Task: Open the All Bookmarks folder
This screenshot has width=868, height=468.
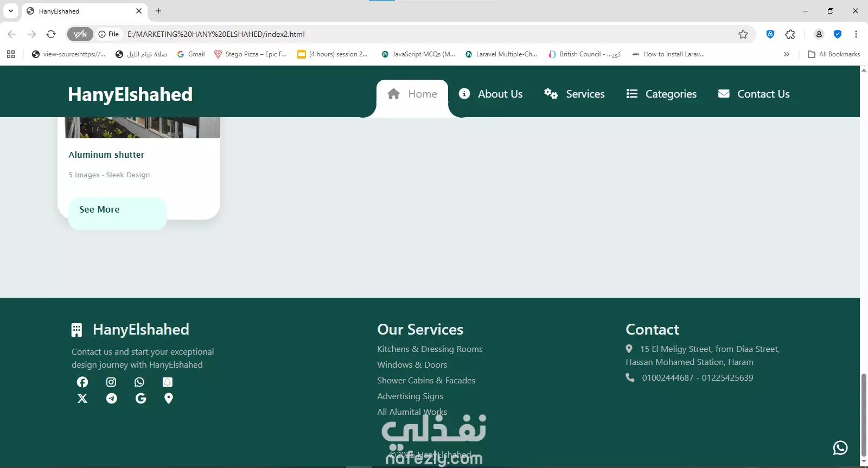Action: pos(834,54)
